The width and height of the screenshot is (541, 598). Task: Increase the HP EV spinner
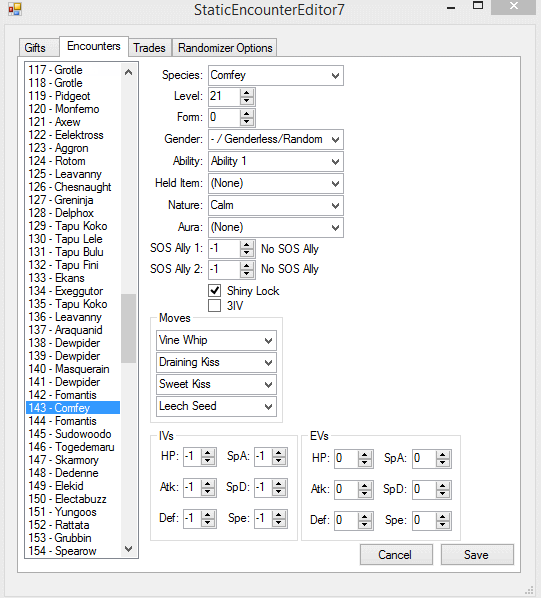[x=365, y=455]
